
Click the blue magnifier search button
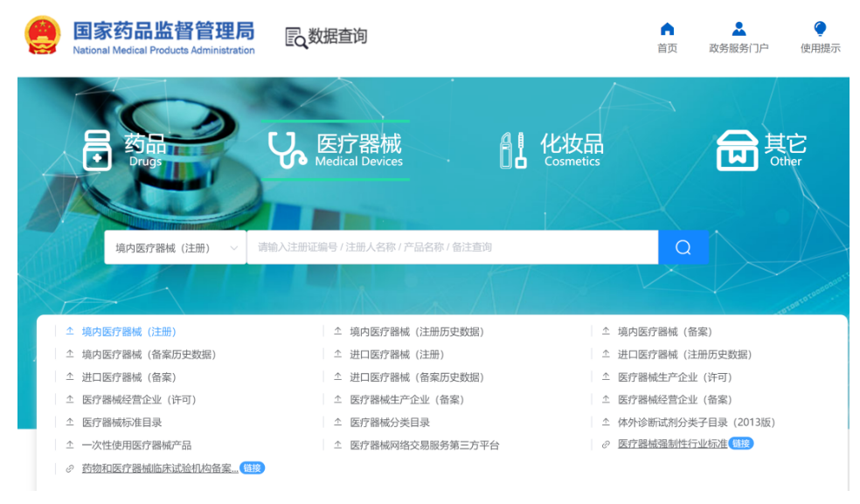[683, 247]
